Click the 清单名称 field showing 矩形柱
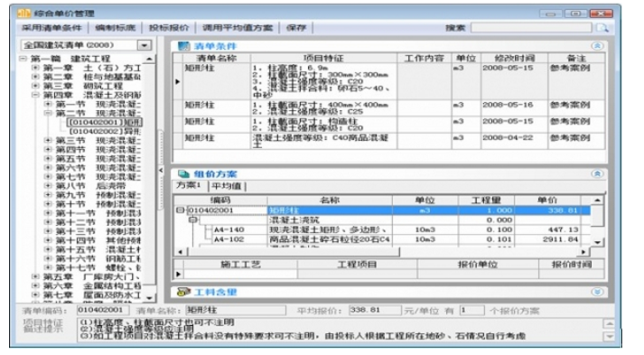The width and height of the screenshot is (644, 355). [x=235, y=310]
